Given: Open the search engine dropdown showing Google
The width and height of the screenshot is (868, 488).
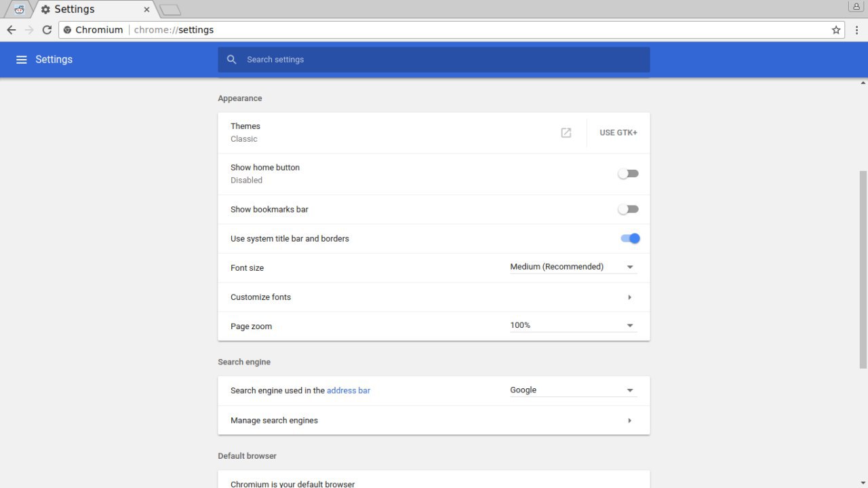Looking at the screenshot, I should pos(573,390).
